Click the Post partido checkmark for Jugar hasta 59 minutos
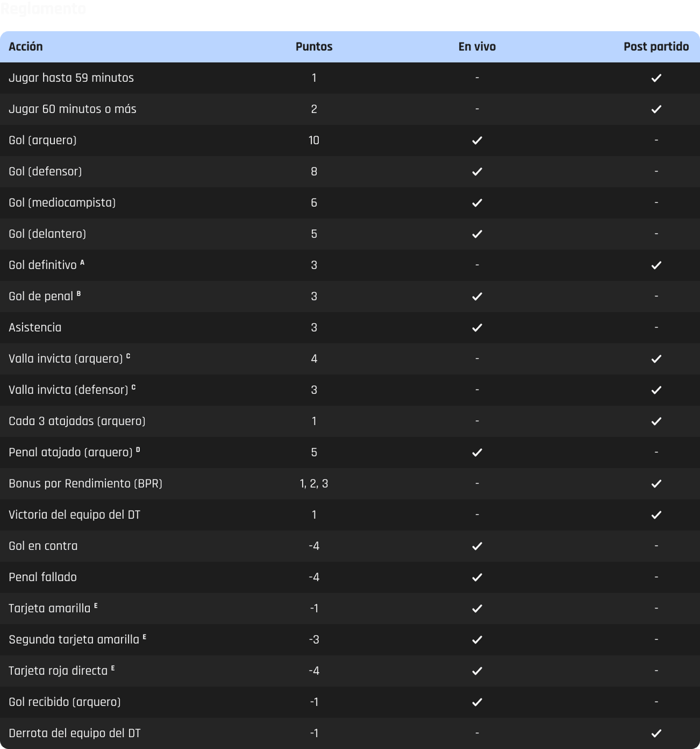 point(656,78)
